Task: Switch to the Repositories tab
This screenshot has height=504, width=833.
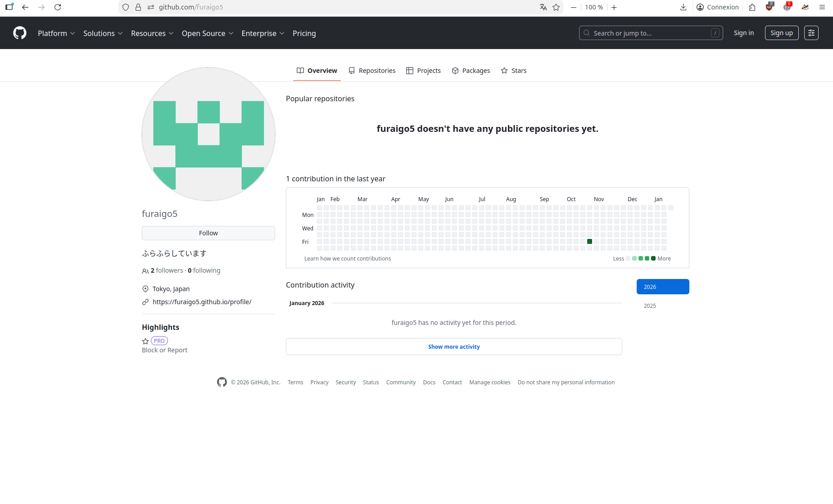Action: click(x=372, y=71)
